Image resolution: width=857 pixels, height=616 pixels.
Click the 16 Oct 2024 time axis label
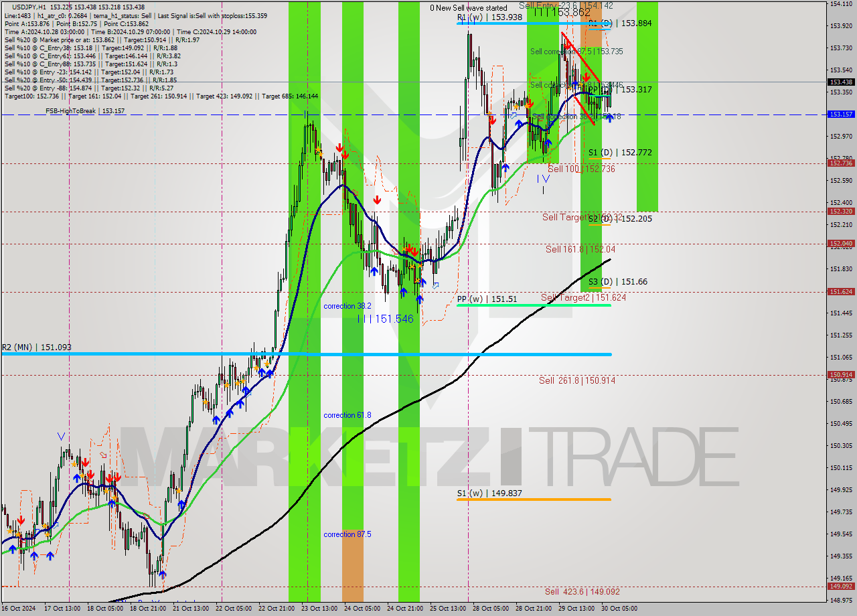tap(17, 609)
